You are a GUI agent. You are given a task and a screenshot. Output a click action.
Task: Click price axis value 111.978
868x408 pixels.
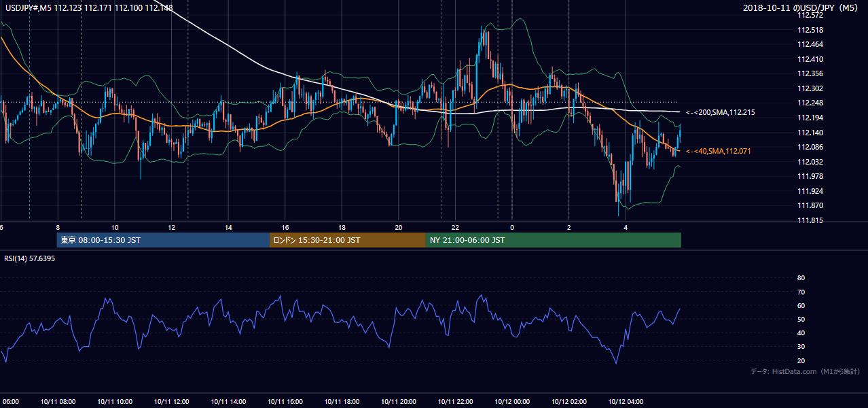click(x=810, y=176)
